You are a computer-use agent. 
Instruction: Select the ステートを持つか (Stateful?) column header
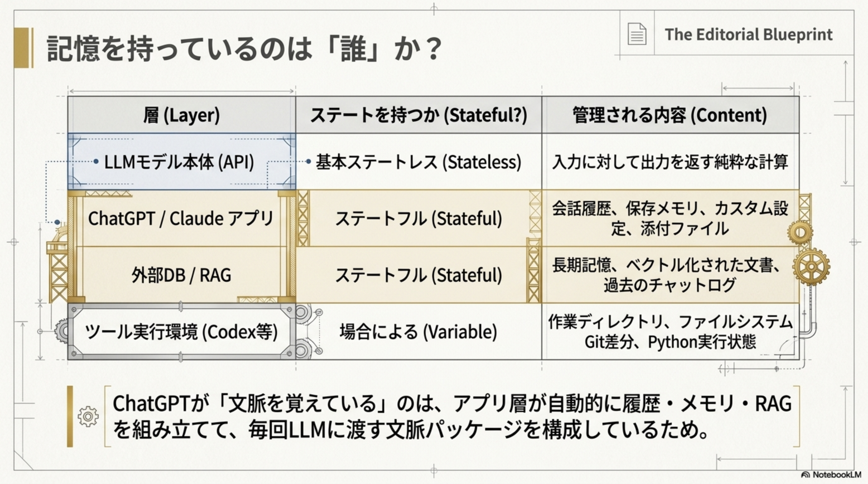[419, 115]
